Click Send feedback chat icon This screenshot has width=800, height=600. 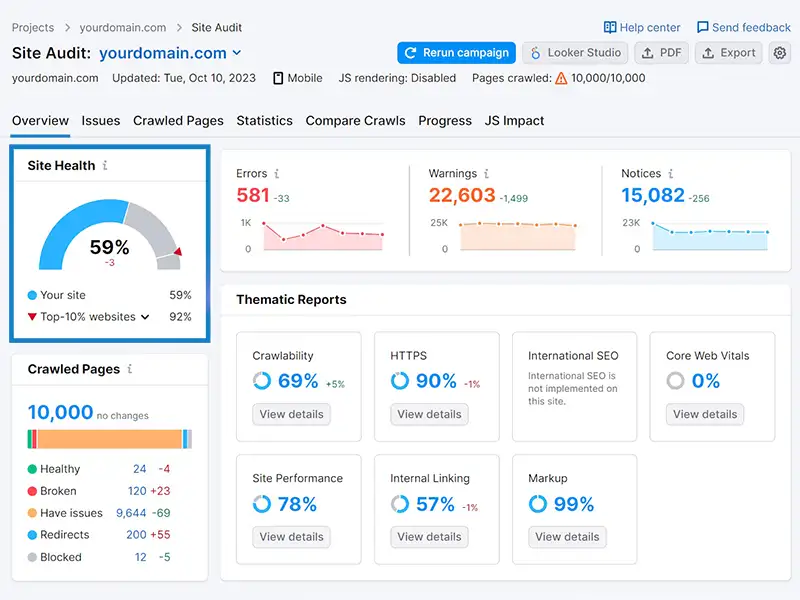(703, 27)
